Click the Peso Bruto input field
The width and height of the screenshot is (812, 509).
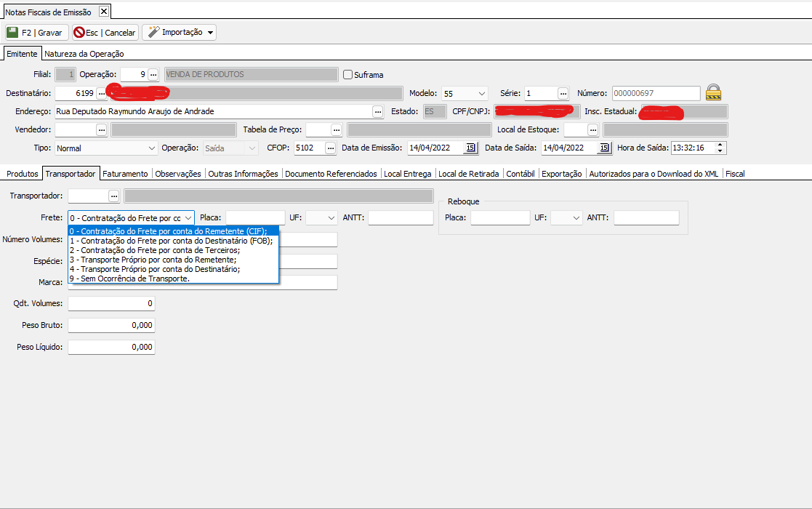tap(111, 325)
